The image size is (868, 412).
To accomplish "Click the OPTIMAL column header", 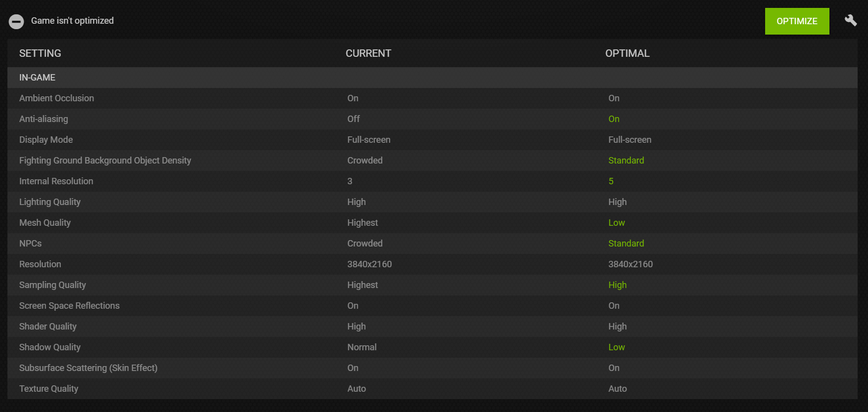I will [x=627, y=53].
